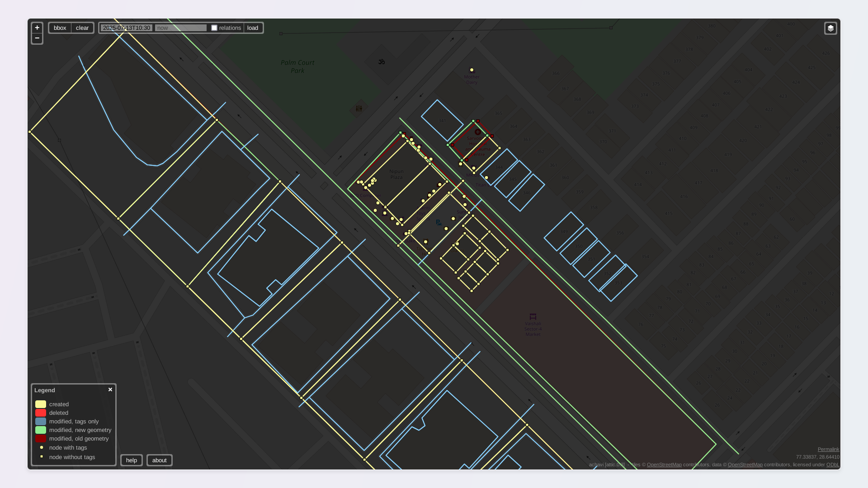Enable the relations checkbox
Viewport: 868px width, 488px height.
(214, 28)
